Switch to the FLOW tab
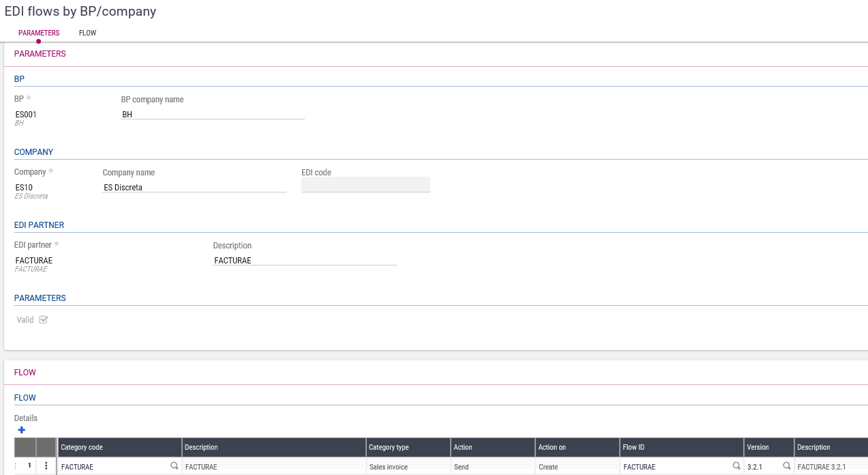The image size is (868, 475). click(x=87, y=33)
